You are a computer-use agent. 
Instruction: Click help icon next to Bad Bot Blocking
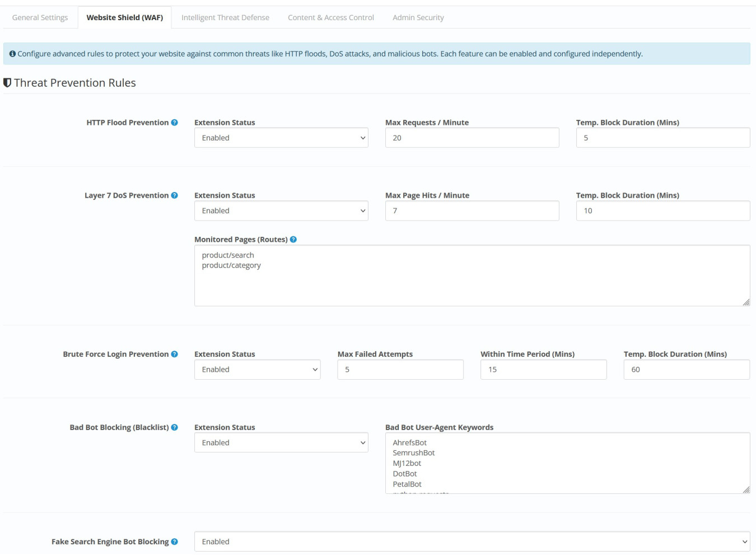[174, 427]
